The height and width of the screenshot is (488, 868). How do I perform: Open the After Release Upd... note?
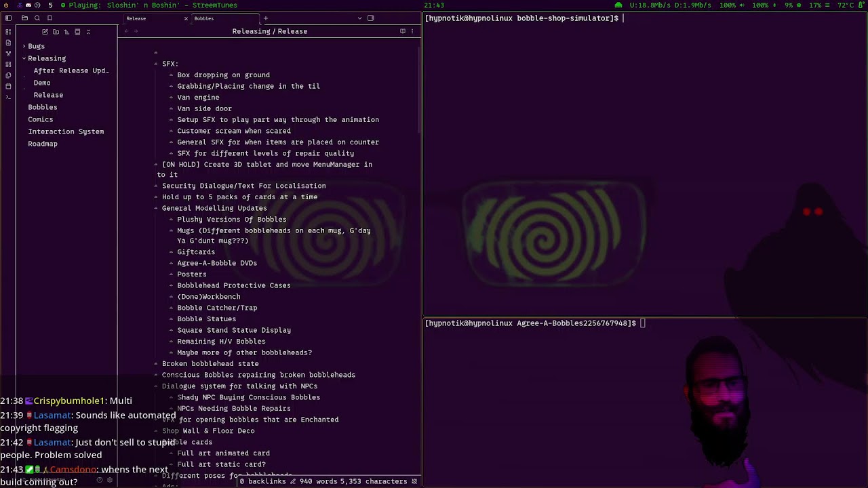pyautogui.click(x=71, y=70)
